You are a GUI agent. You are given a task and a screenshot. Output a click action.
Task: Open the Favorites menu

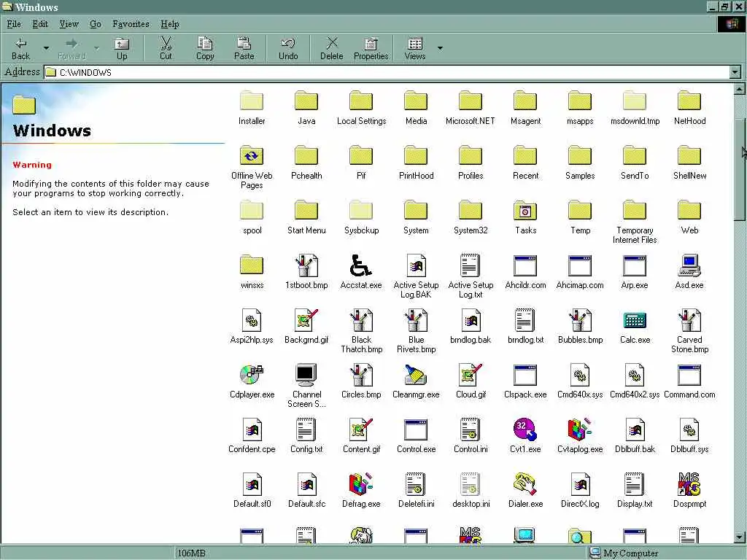point(131,24)
